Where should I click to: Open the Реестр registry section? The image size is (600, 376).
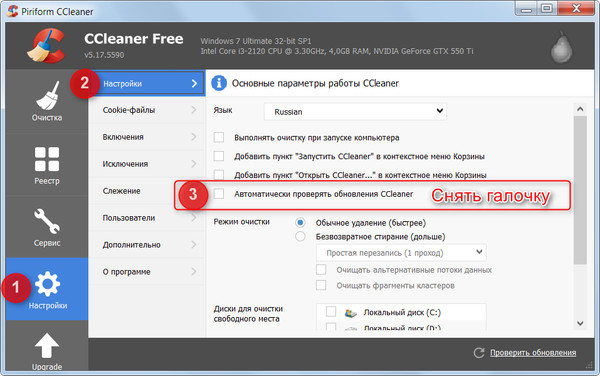(47, 165)
